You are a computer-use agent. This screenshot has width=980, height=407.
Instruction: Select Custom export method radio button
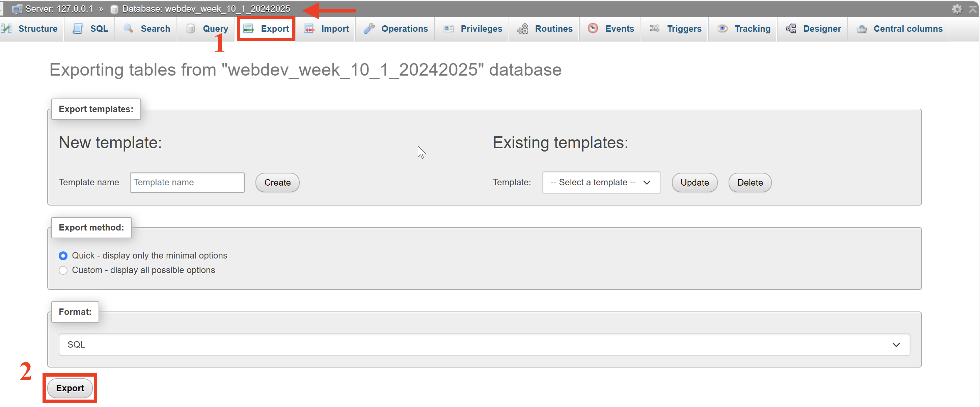click(x=63, y=270)
